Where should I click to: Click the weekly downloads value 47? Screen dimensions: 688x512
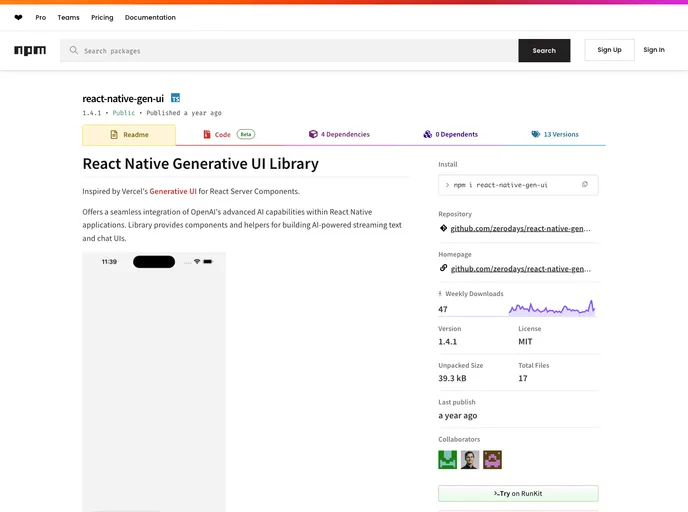(443, 309)
